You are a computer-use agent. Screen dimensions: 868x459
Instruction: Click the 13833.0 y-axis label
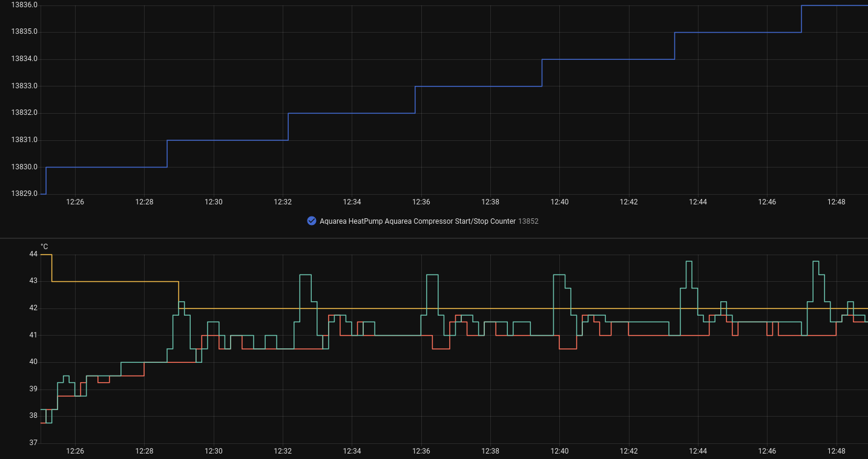point(24,86)
